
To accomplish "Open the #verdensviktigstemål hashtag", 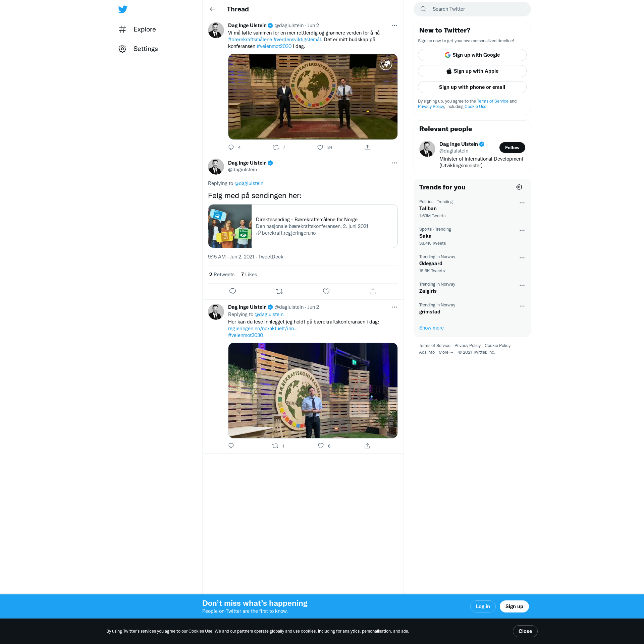I will coord(297,40).
